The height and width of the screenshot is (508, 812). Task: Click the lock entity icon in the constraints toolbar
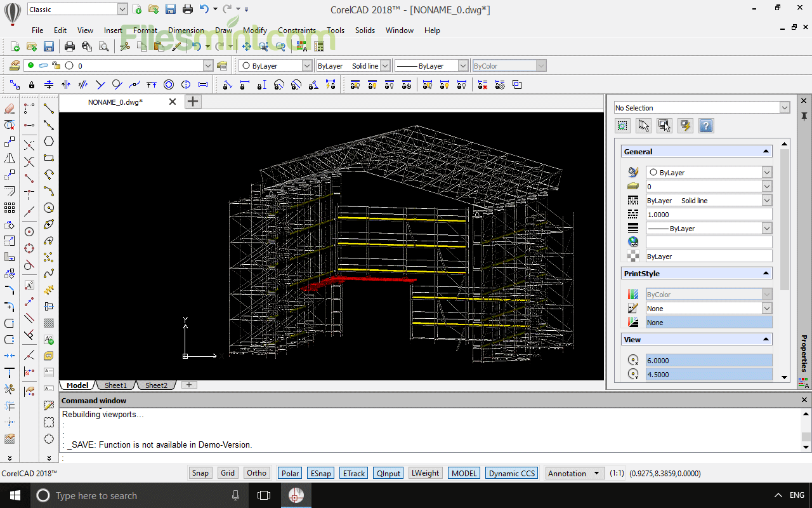click(x=31, y=84)
